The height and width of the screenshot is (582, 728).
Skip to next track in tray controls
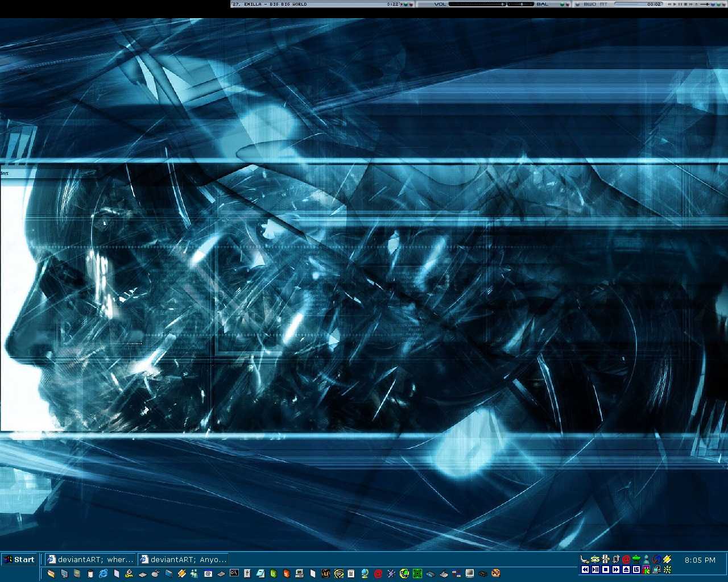(616, 569)
